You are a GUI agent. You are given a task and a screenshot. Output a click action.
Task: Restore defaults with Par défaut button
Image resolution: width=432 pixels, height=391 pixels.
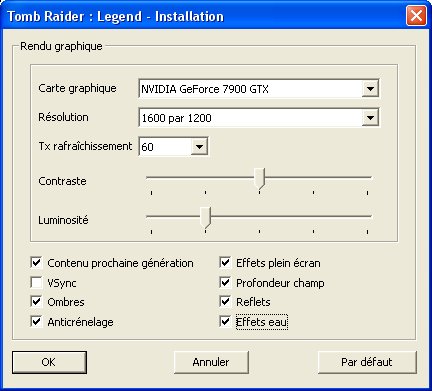pyautogui.click(x=367, y=362)
